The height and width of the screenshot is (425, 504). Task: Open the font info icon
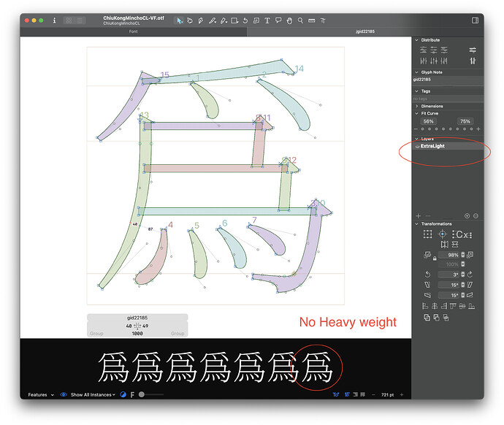click(x=54, y=20)
